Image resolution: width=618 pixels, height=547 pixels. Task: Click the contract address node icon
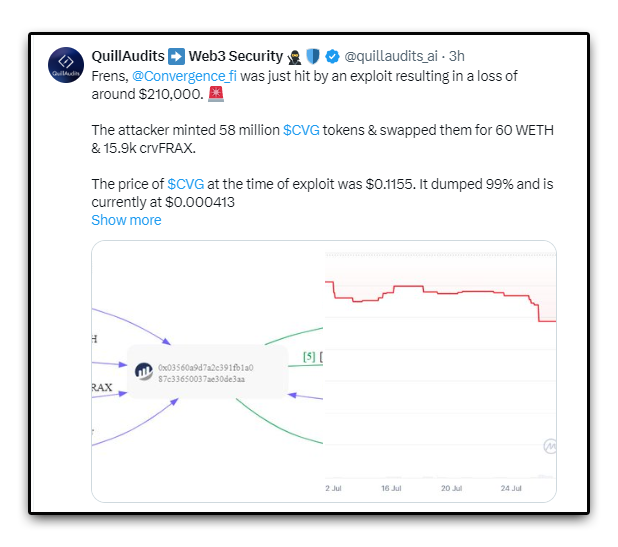(144, 372)
